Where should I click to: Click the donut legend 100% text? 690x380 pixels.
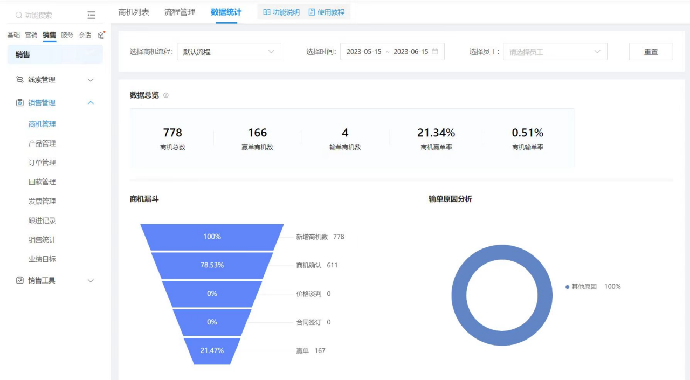(612, 287)
